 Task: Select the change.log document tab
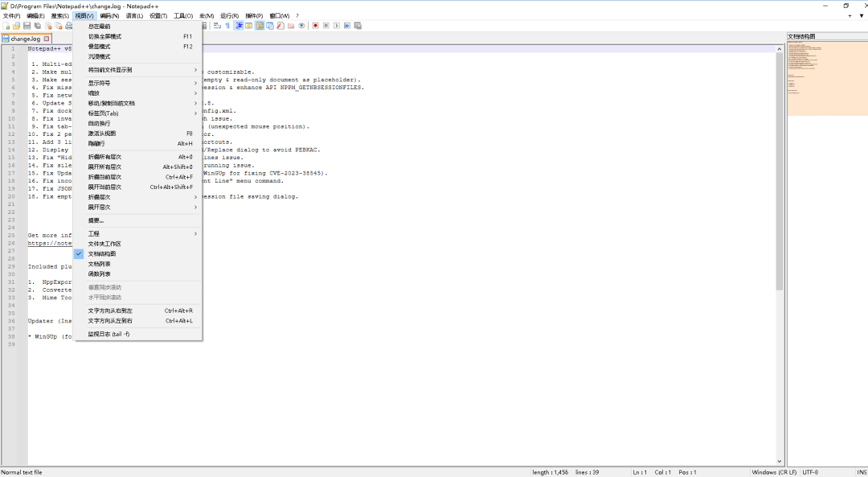pos(26,39)
